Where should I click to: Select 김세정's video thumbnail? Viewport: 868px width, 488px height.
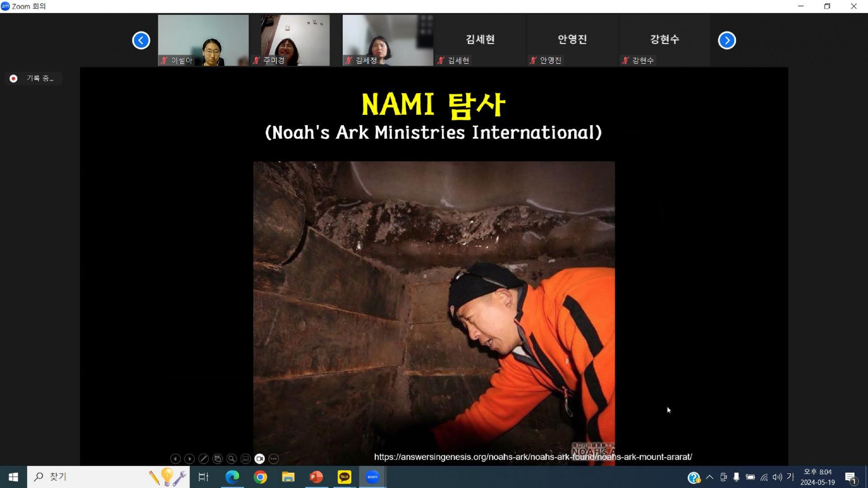(x=387, y=40)
